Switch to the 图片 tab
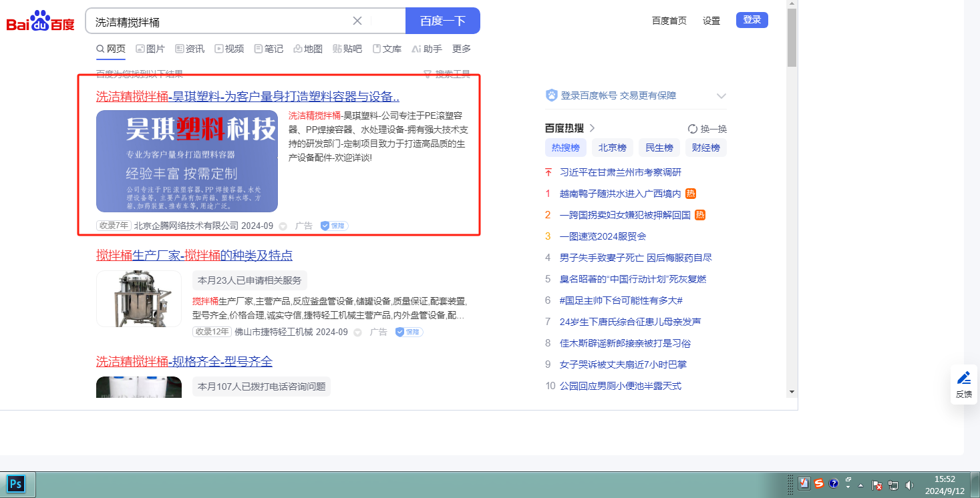 coord(150,49)
